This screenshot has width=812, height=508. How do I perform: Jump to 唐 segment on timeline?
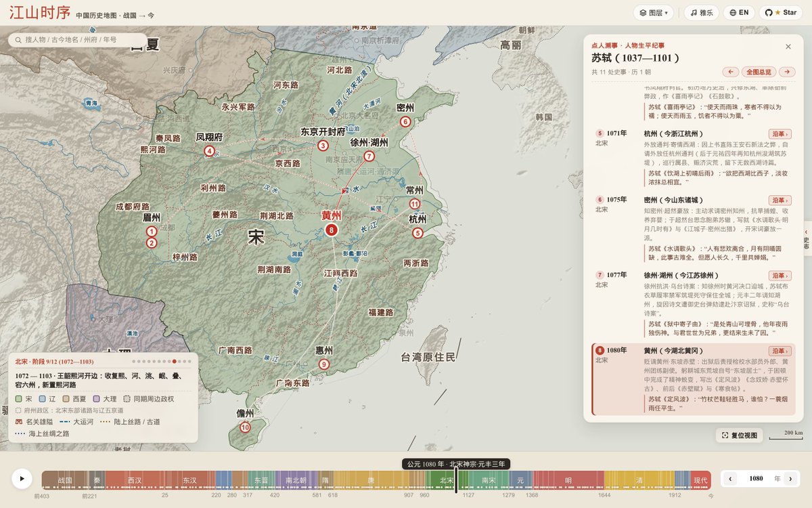tap(371, 480)
